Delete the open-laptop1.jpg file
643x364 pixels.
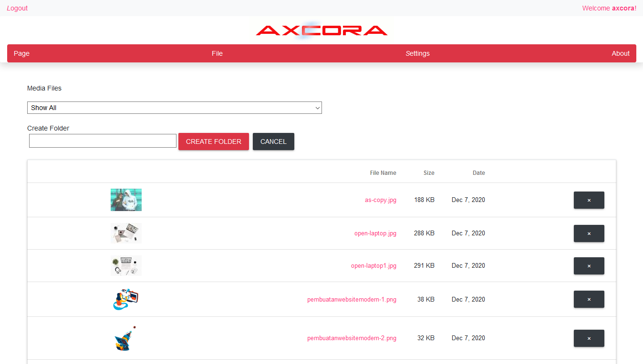(x=589, y=266)
